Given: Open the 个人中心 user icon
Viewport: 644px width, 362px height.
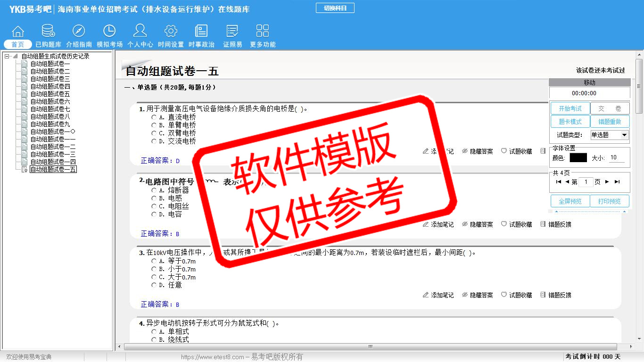Looking at the screenshot, I should click(140, 31).
